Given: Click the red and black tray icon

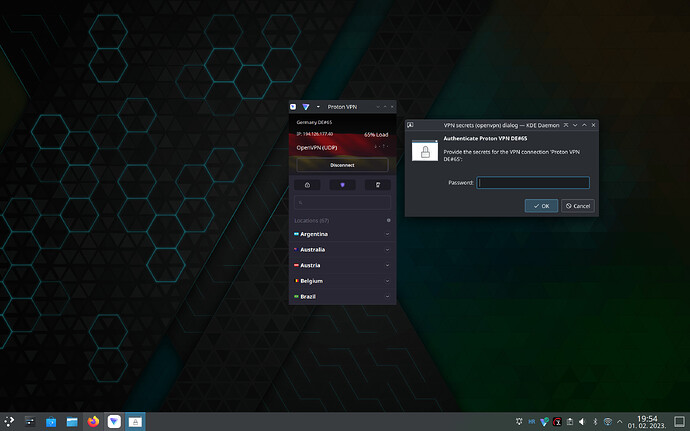Looking at the screenshot, I should (557, 422).
